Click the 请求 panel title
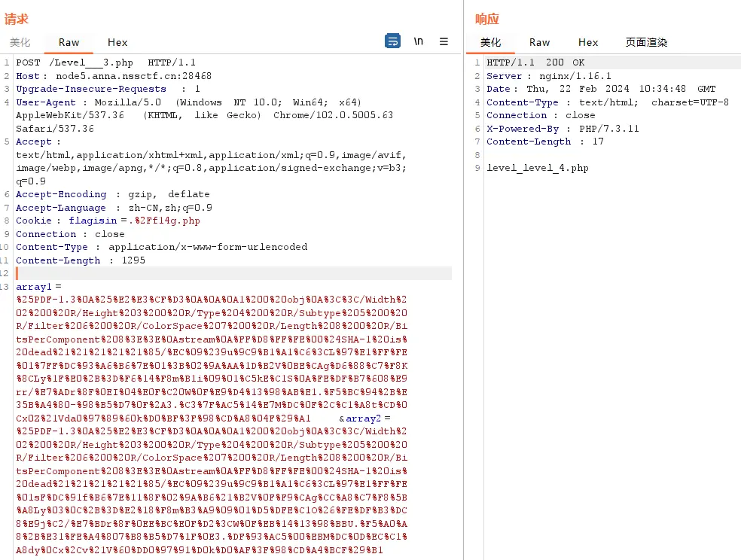The image size is (741, 560). point(17,19)
